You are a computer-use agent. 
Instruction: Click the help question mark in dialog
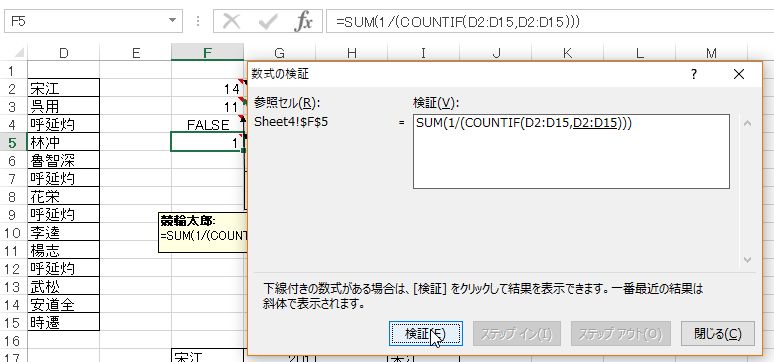coord(694,75)
